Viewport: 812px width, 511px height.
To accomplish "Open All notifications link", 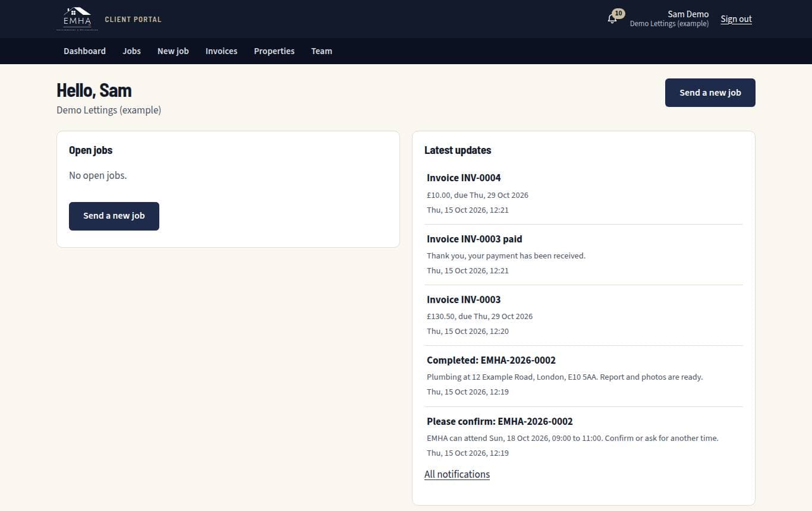I will 457,474.
